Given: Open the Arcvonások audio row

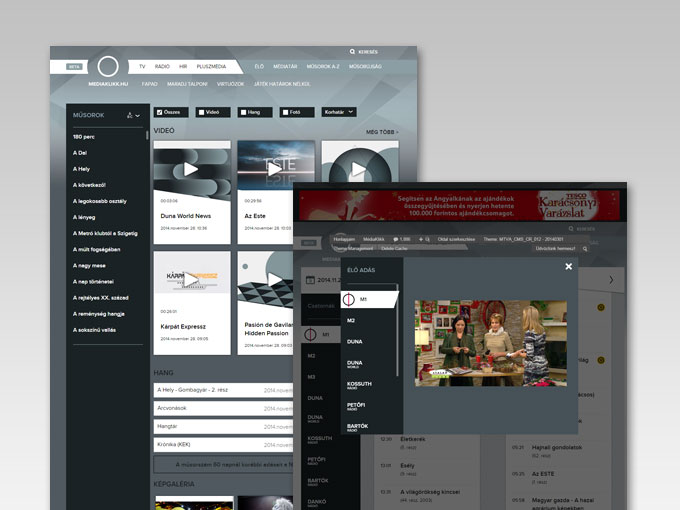Looking at the screenshot, I should click(223, 408).
